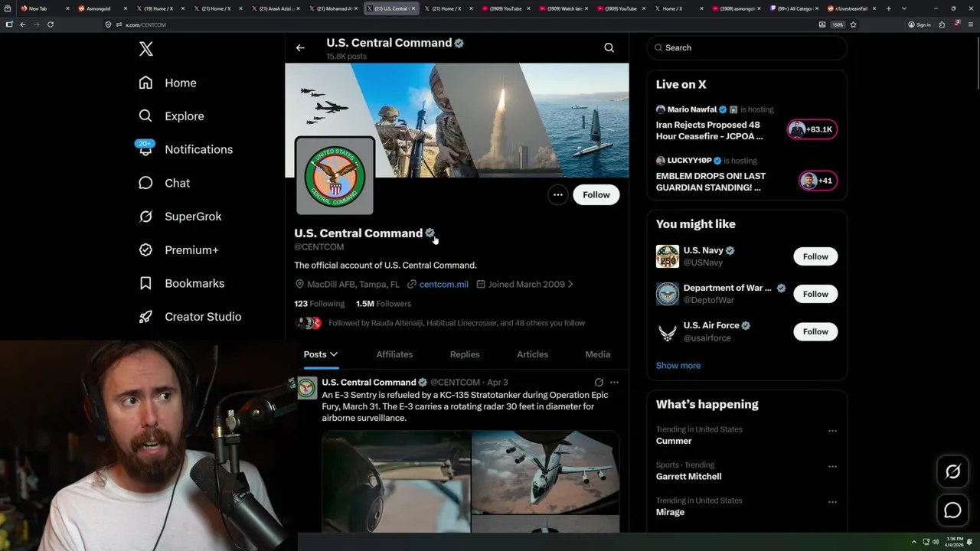980x551 pixels.
Task: Open SuperGrok from the sidebar
Action: (x=180, y=217)
